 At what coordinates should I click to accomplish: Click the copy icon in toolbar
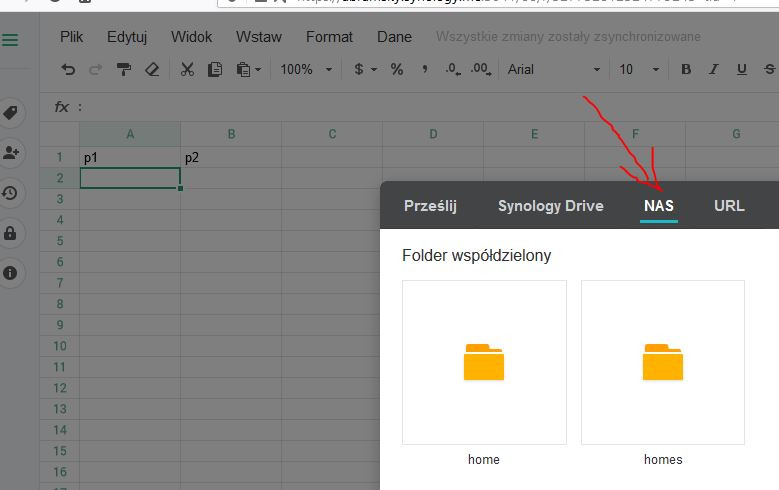(215, 70)
